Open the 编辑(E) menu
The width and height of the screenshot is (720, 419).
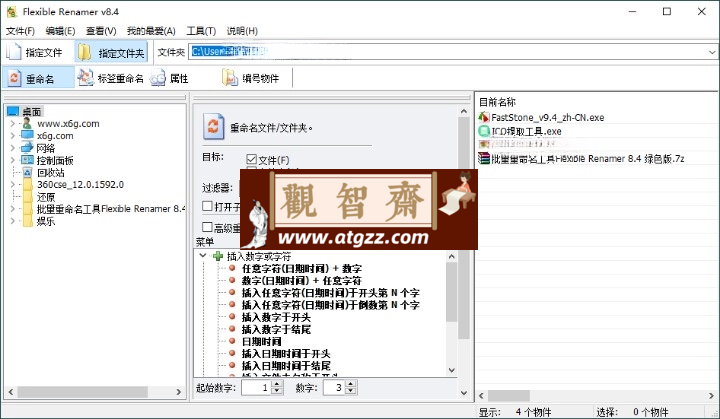(60, 31)
